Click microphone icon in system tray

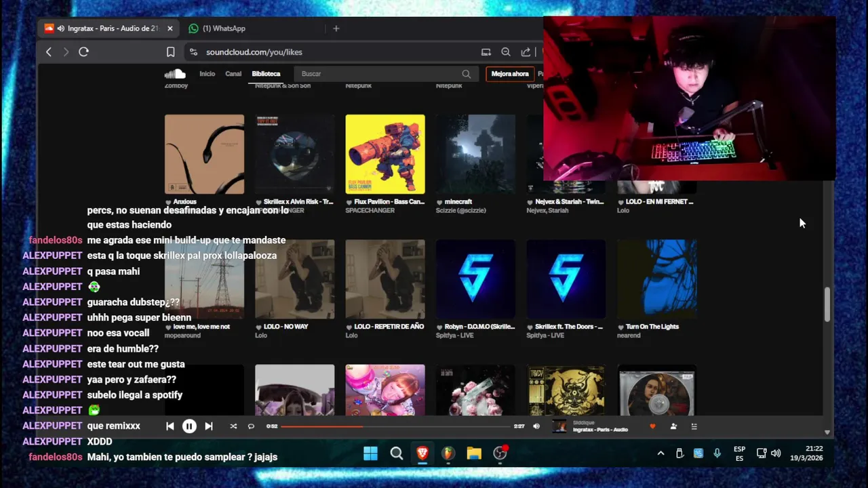[x=717, y=453]
